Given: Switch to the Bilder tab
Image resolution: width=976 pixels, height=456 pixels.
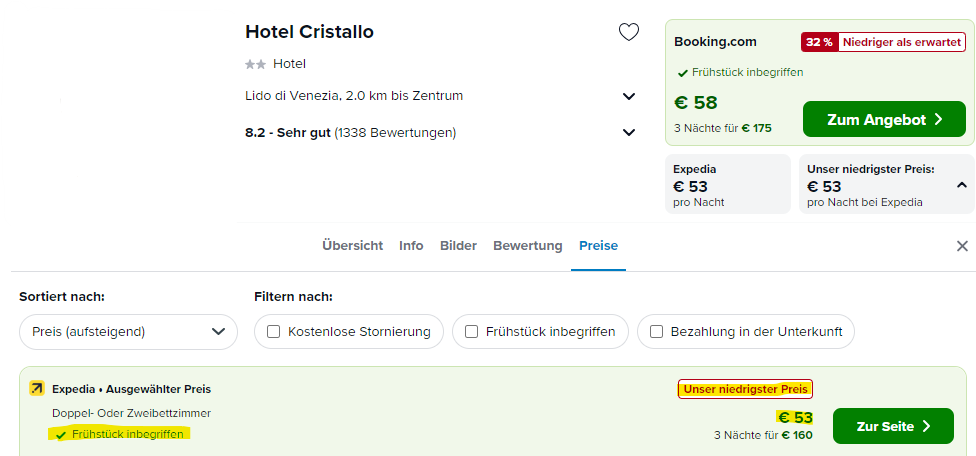Looking at the screenshot, I should coord(458,246).
